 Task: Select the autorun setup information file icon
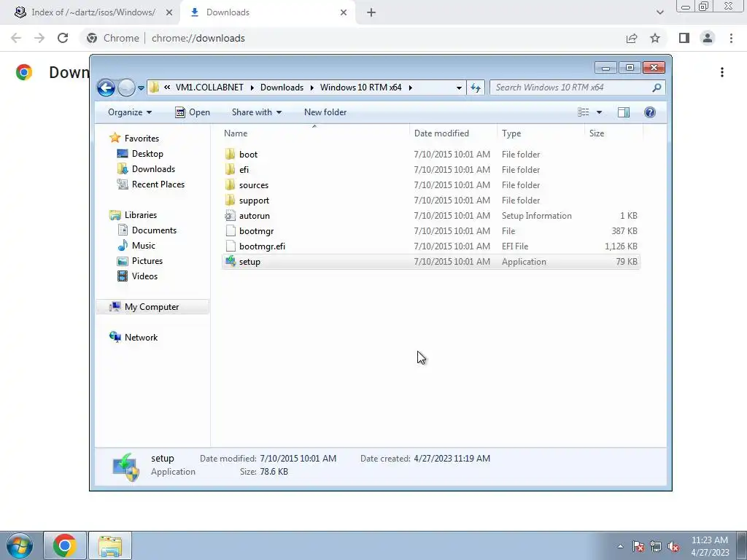click(230, 215)
